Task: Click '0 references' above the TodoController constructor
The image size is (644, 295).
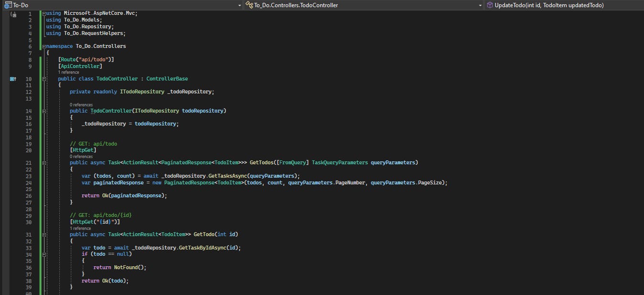Action: pyautogui.click(x=81, y=104)
